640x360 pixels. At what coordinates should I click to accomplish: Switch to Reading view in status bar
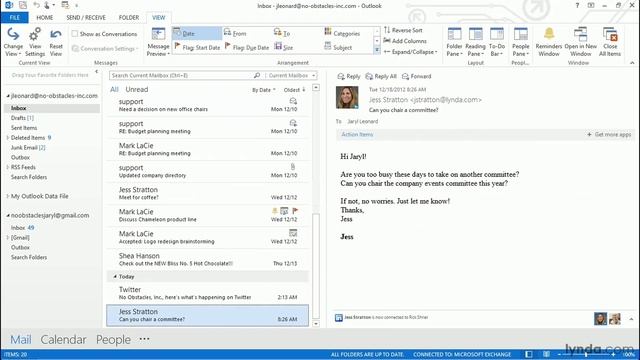point(546,354)
